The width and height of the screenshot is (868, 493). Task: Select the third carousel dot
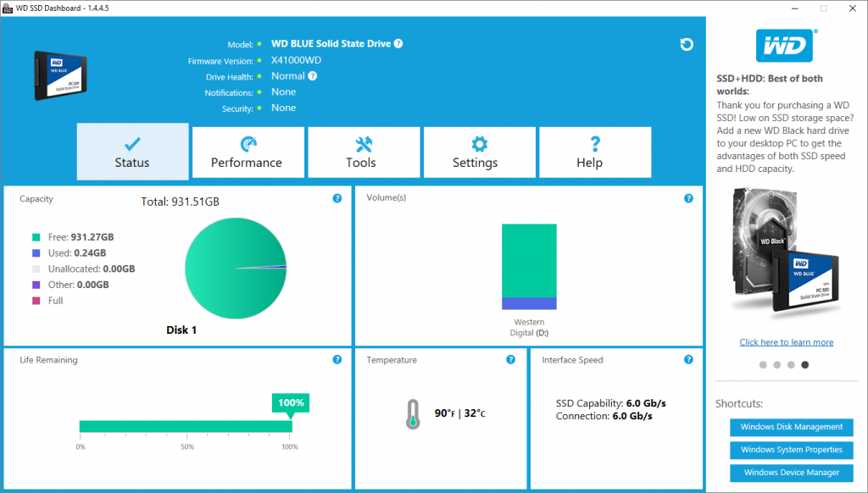click(x=791, y=365)
